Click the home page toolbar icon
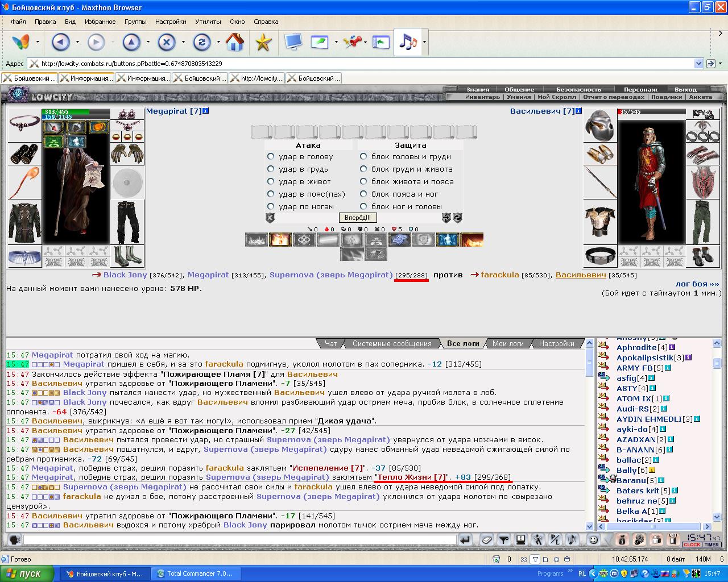Viewport: 728px width, 582px height. coord(234,42)
